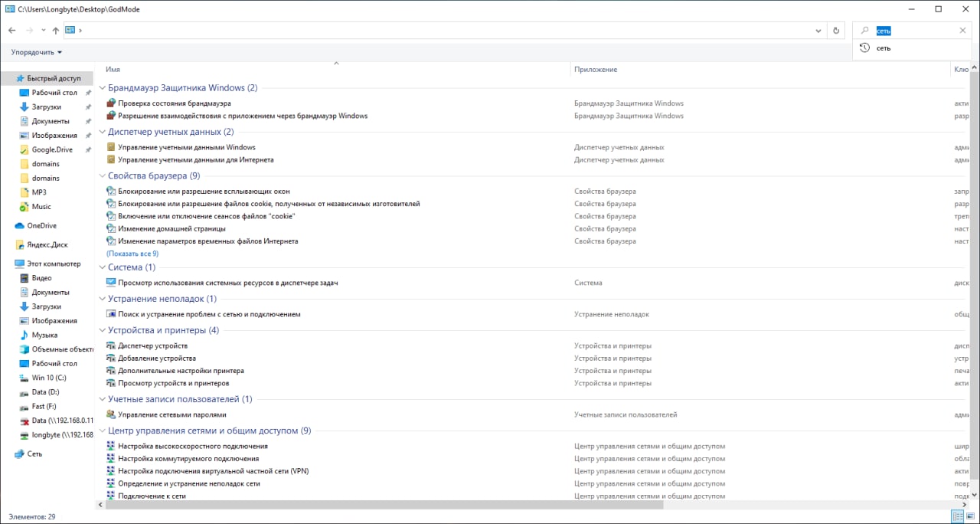Click the vertical scrollbar thumb
The image size is (980, 524).
pos(975,276)
